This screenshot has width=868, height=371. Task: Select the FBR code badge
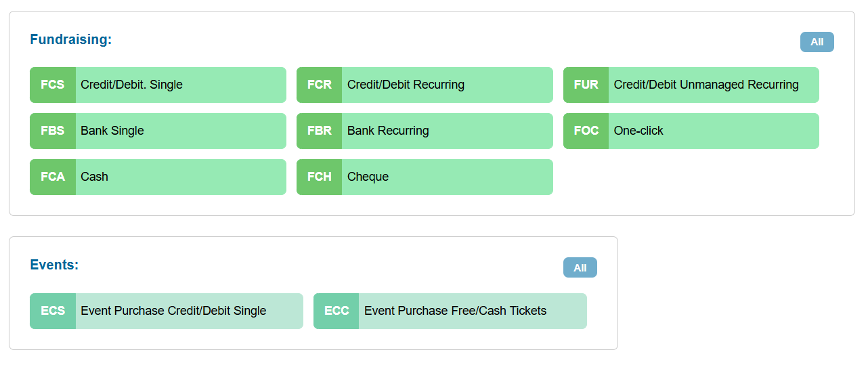tap(319, 131)
